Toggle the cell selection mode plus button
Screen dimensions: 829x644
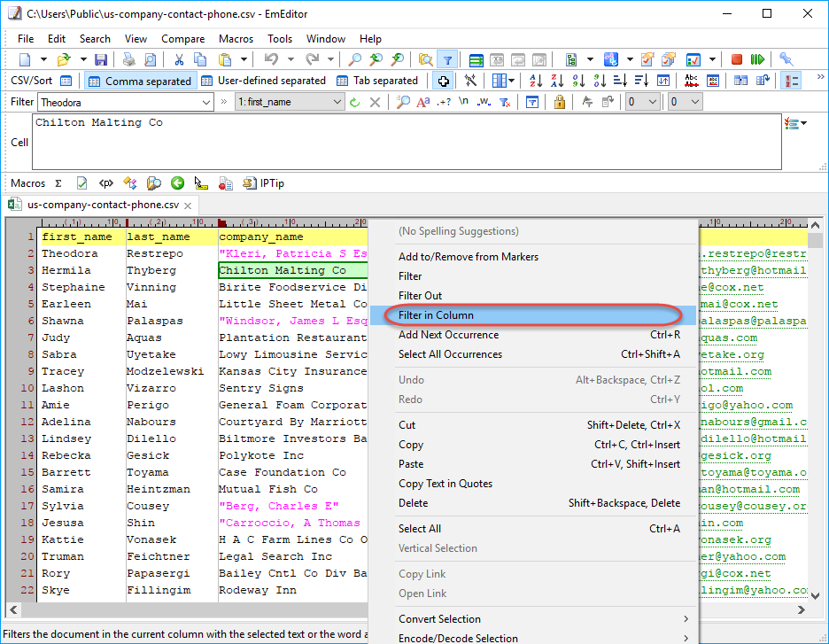(443, 81)
